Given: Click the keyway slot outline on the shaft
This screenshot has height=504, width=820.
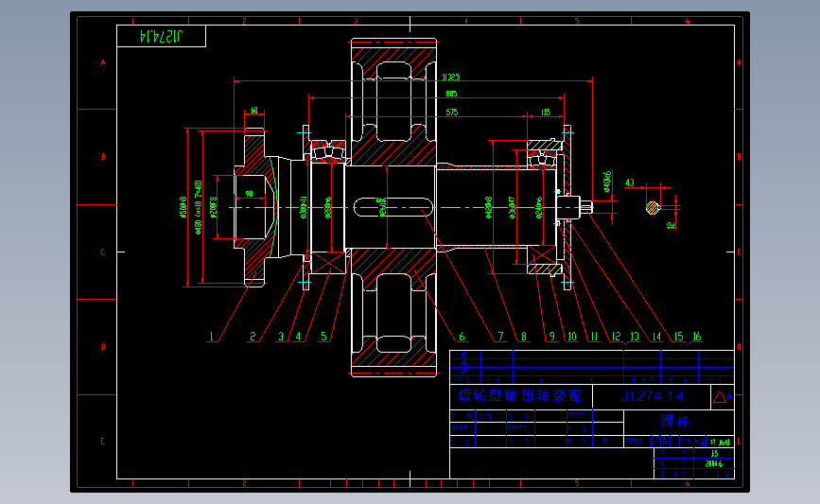Looking at the screenshot, I should [x=393, y=207].
